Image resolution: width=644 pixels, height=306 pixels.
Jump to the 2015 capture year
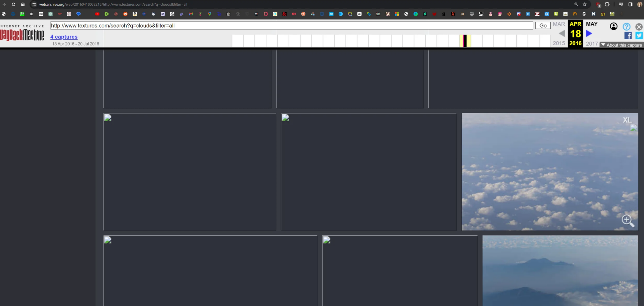click(x=559, y=43)
